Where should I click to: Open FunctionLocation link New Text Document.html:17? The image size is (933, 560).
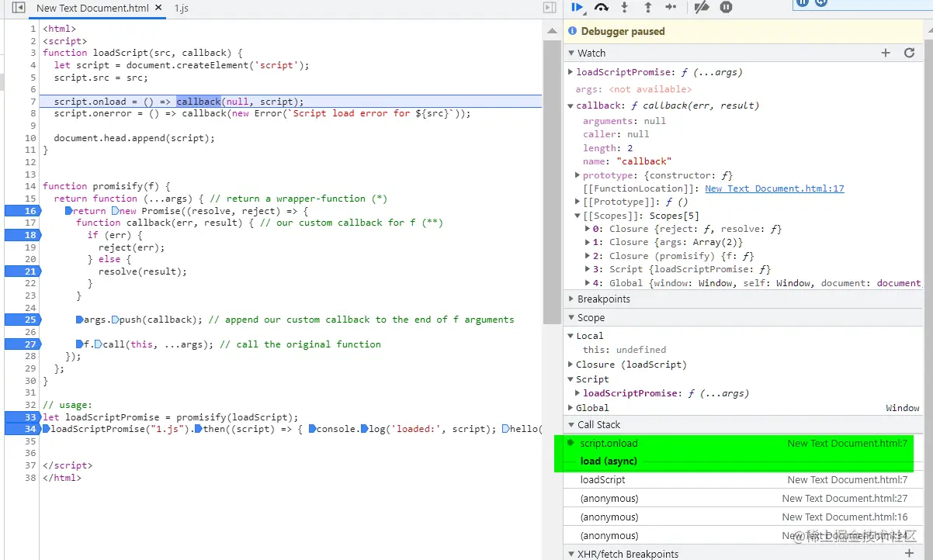coord(774,188)
